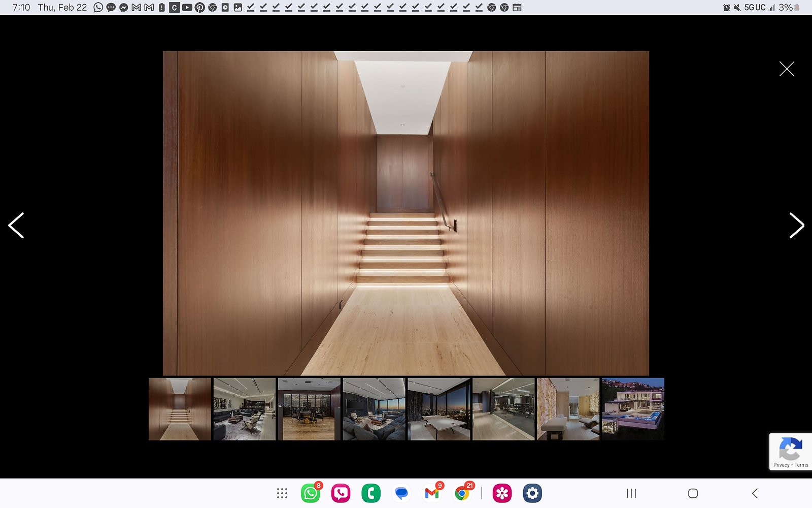The width and height of the screenshot is (812, 508).
Task: Open the green Phone dialer app
Action: [371, 493]
